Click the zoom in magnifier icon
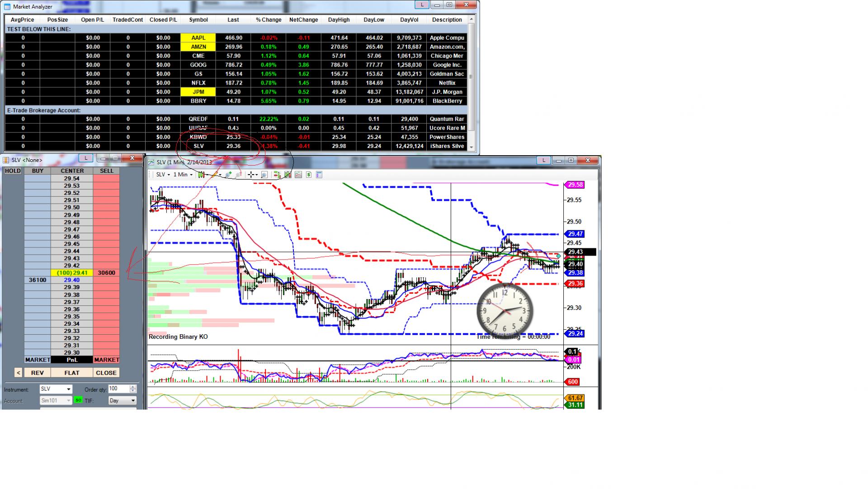 click(x=228, y=175)
